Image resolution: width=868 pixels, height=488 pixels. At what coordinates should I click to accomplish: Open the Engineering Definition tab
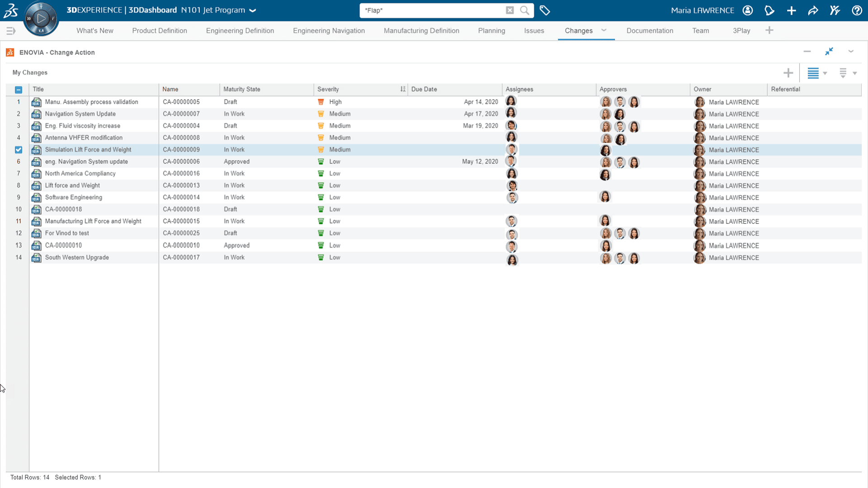[240, 30]
